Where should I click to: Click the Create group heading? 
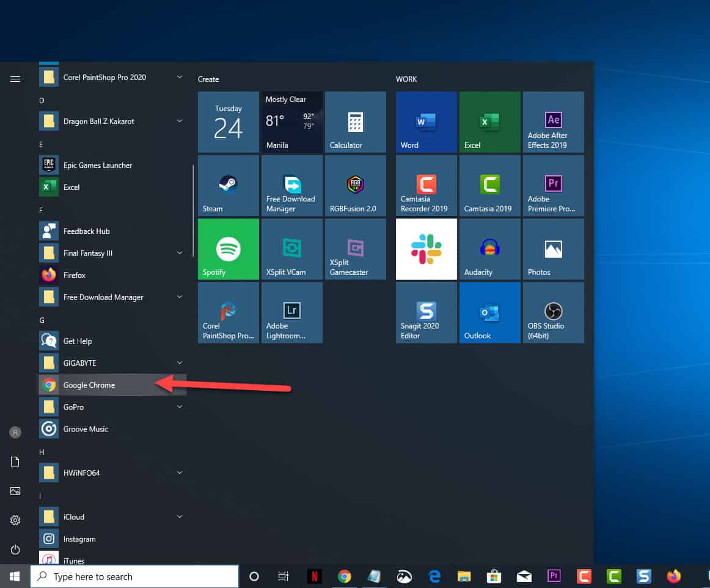tap(208, 79)
